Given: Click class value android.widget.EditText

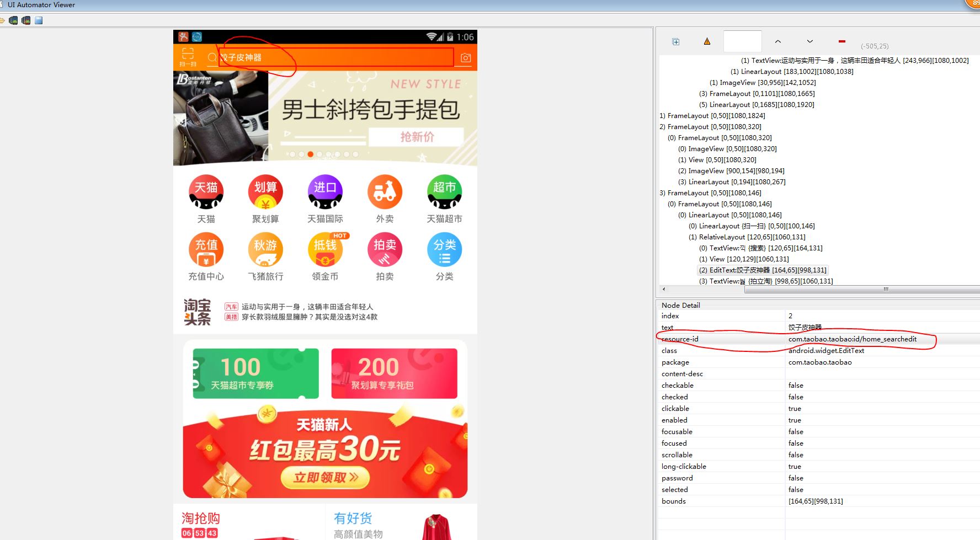Looking at the screenshot, I should coord(826,351).
